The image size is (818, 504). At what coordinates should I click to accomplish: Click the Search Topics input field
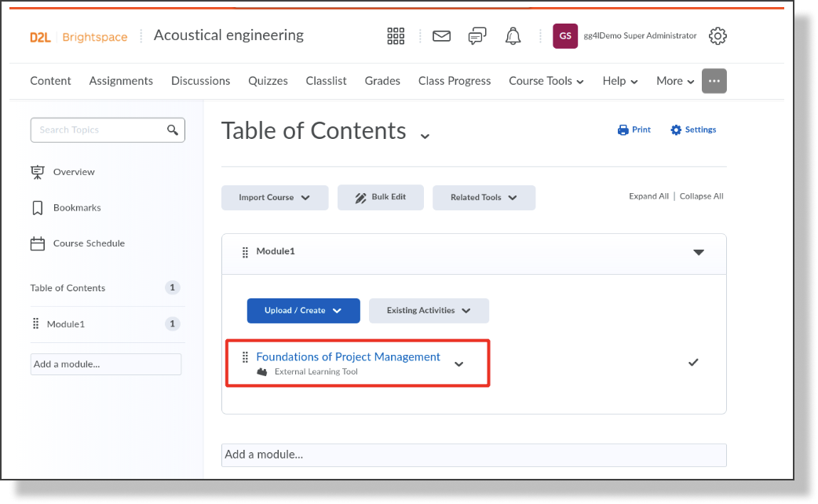(x=102, y=130)
